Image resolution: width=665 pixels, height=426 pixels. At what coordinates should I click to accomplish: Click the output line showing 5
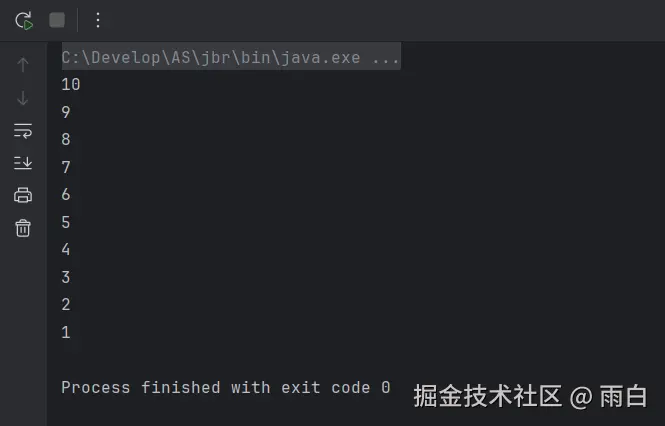pyautogui.click(x=66, y=222)
